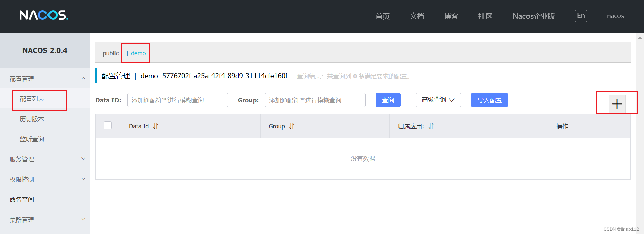The image size is (644, 234).
Task: Focus the Group search field
Action: pos(315,100)
